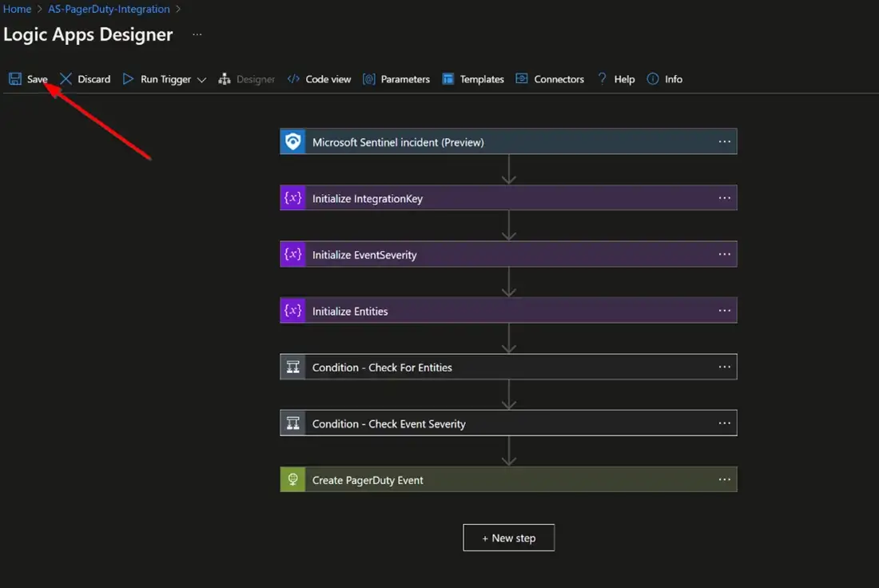This screenshot has width=879, height=588.
Task: Click the Info circle icon
Action: (653, 79)
